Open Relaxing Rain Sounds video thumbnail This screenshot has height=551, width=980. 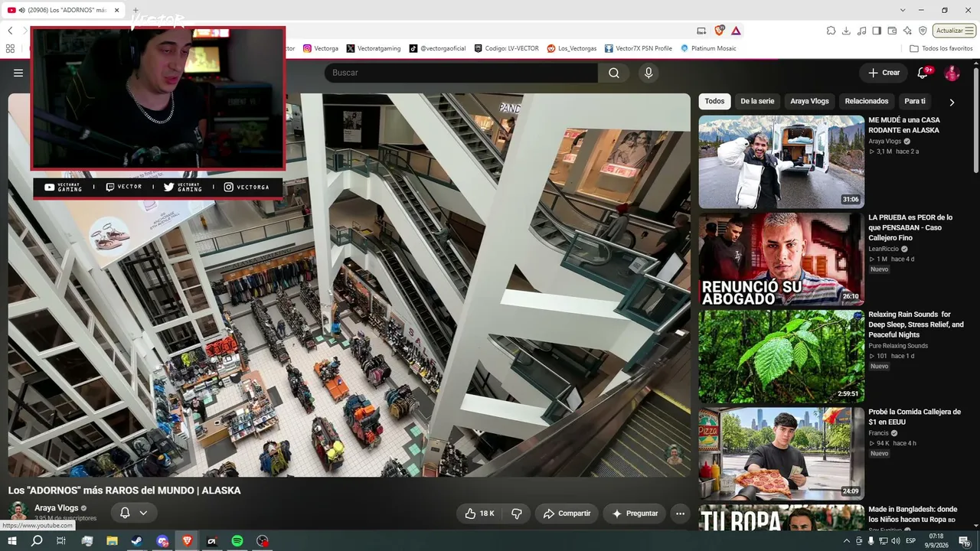pos(782,356)
